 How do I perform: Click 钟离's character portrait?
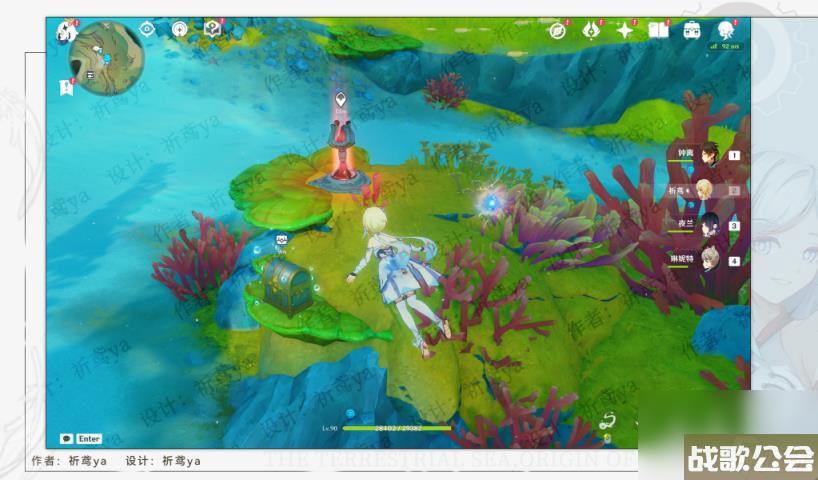709,153
